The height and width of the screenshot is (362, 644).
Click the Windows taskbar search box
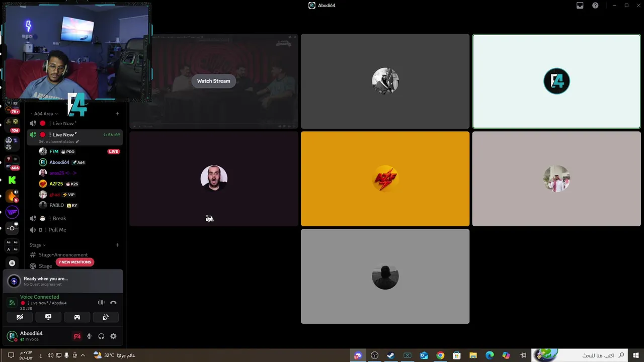coord(579,355)
